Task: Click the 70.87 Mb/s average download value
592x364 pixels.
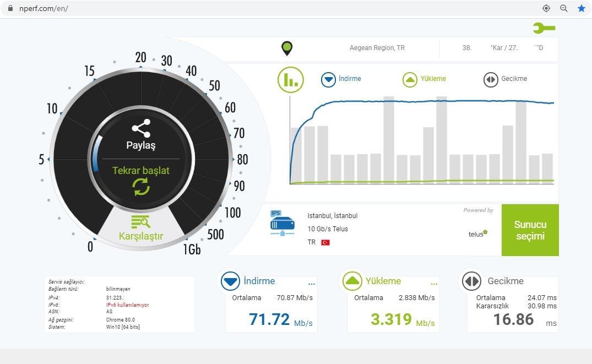Action: coord(295,297)
